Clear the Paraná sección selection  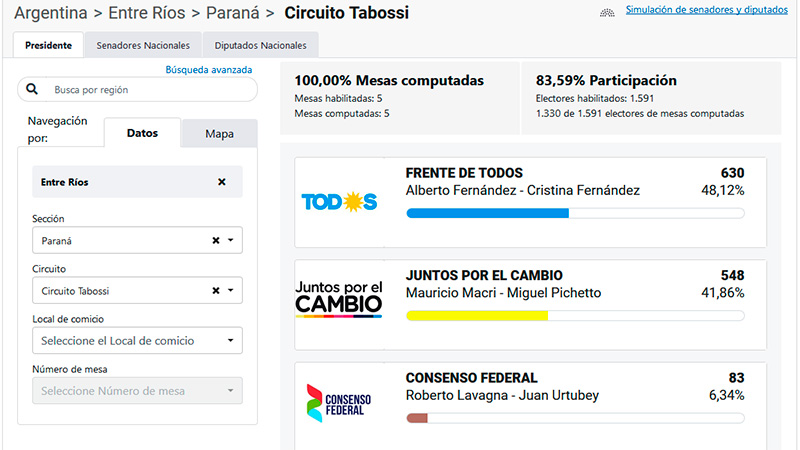coord(216,240)
